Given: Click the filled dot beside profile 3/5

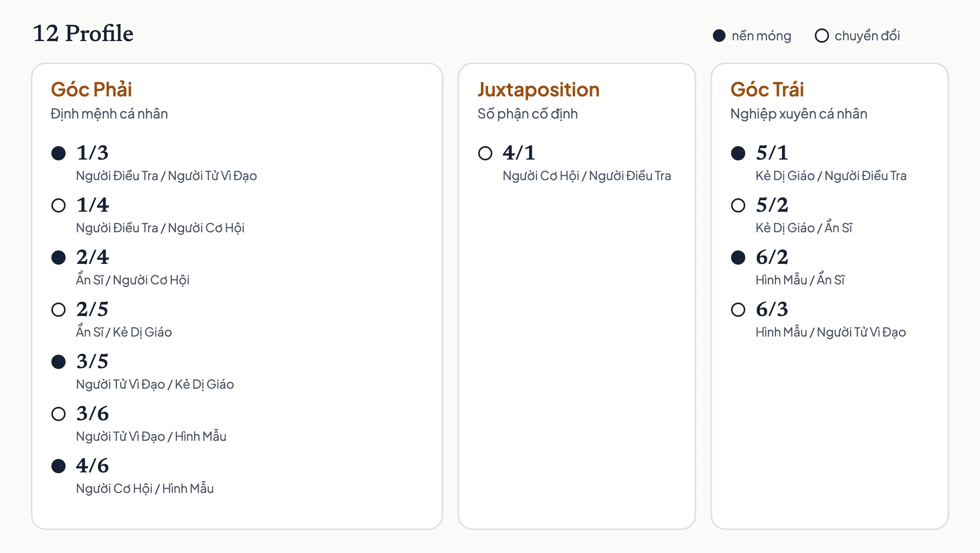Looking at the screenshot, I should click(x=58, y=362).
